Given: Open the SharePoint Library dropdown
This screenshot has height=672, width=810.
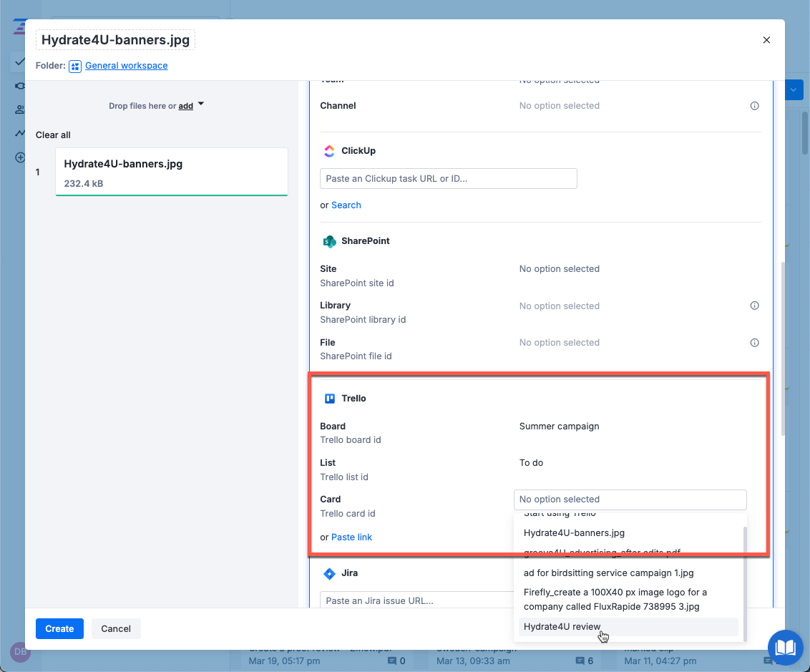Looking at the screenshot, I should [560, 306].
